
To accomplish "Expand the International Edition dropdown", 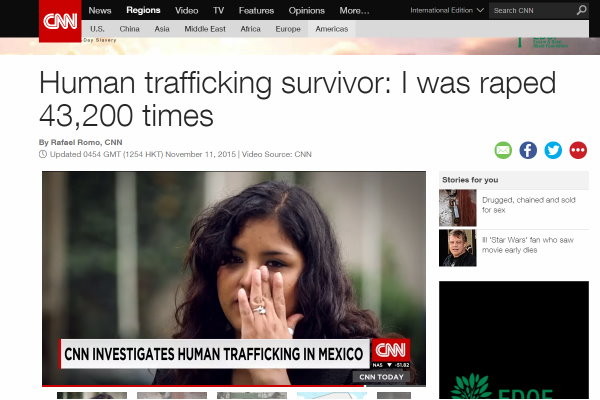I will click(447, 10).
